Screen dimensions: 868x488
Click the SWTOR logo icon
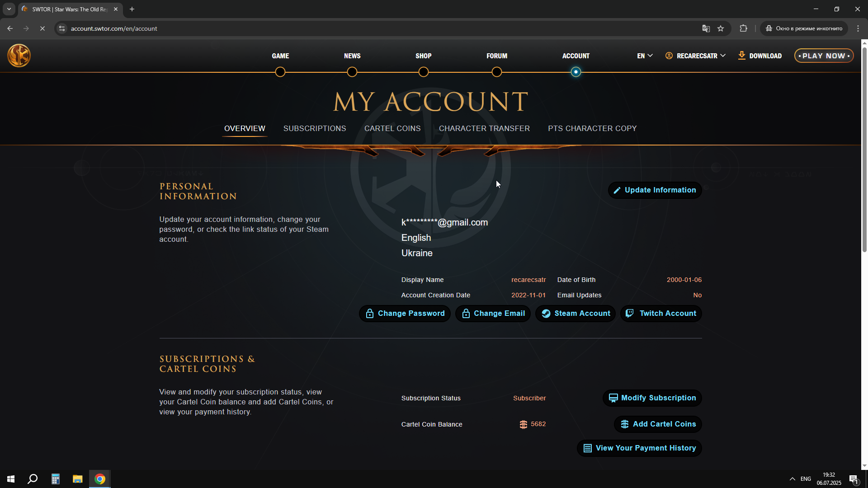tap(19, 56)
